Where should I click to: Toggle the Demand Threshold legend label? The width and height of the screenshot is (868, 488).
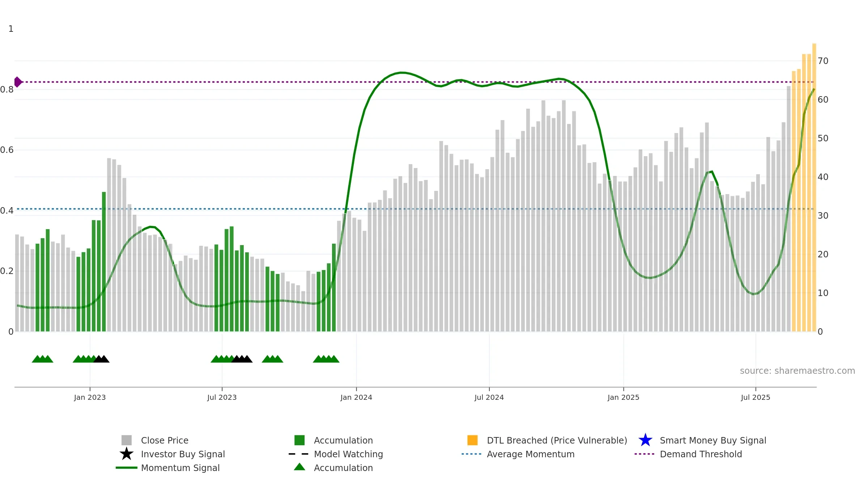[701, 454]
